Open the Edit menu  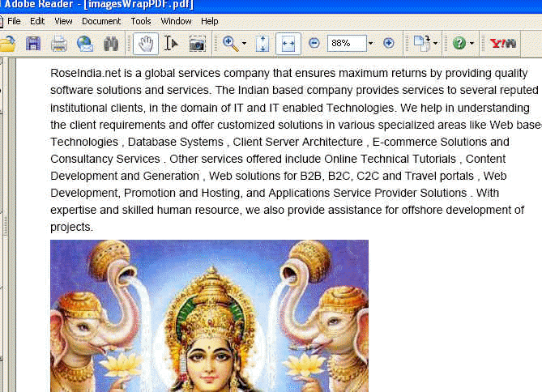pyautogui.click(x=37, y=21)
